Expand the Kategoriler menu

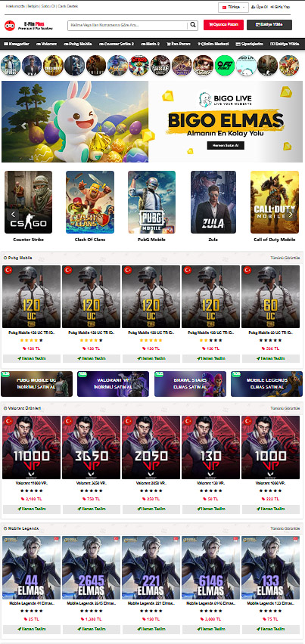click(17, 44)
